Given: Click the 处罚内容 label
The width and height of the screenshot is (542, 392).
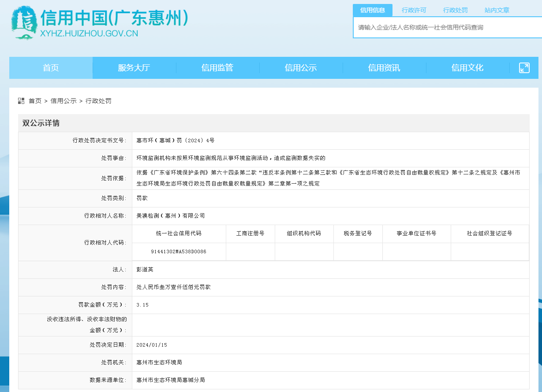Looking at the screenshot, I should 114,287.
